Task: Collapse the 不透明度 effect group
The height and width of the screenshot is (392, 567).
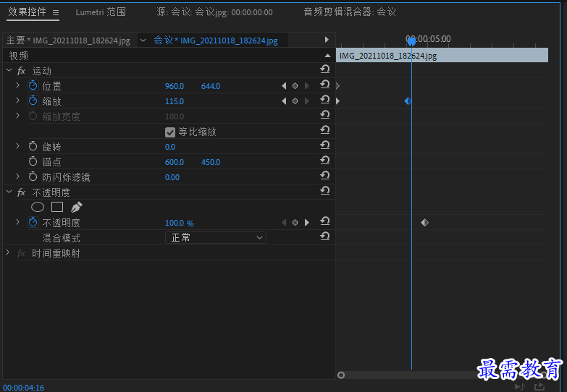Action: [x=9, y=192]
